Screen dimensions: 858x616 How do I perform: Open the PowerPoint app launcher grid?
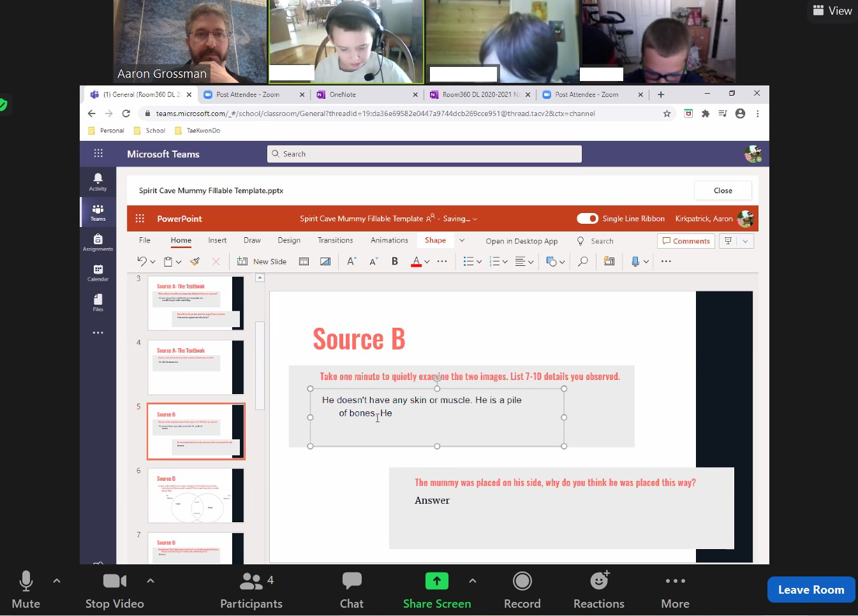tap(140, 219)
